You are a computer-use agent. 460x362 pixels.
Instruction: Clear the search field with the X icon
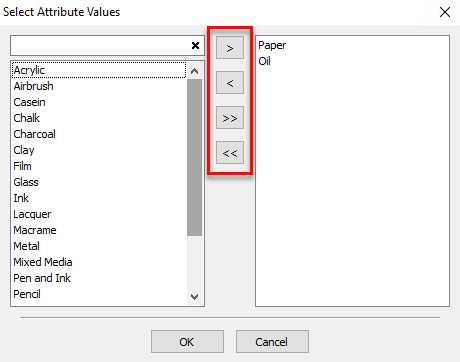tap(196, 45)
